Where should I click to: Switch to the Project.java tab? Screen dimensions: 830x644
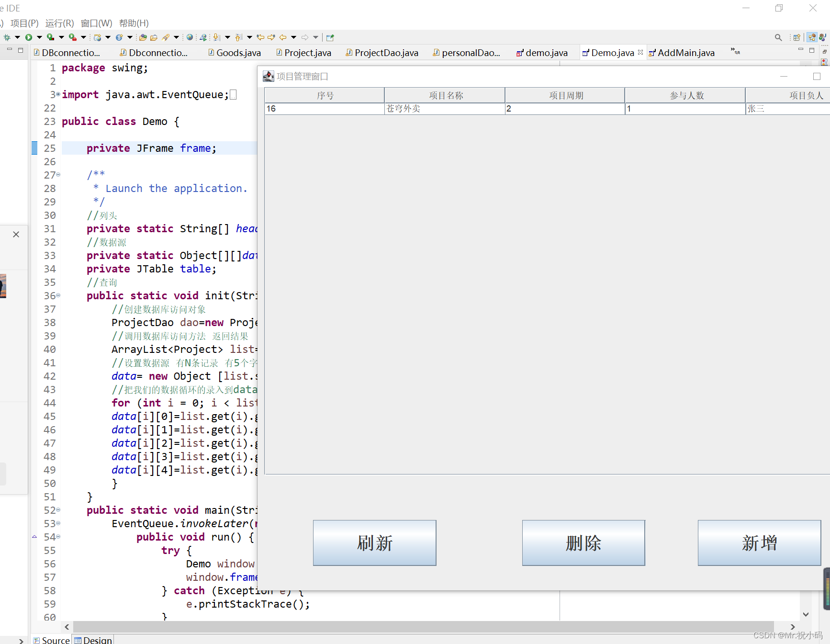303,53
